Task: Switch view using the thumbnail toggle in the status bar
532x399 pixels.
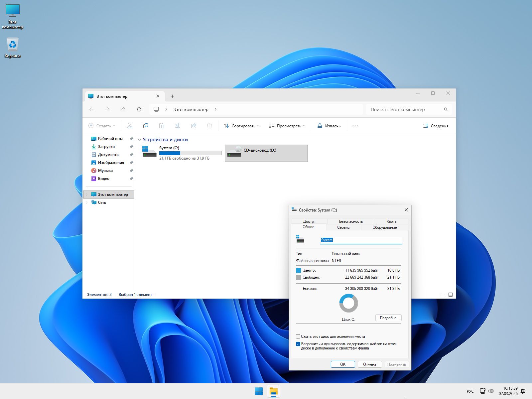Action: (451, 294)
